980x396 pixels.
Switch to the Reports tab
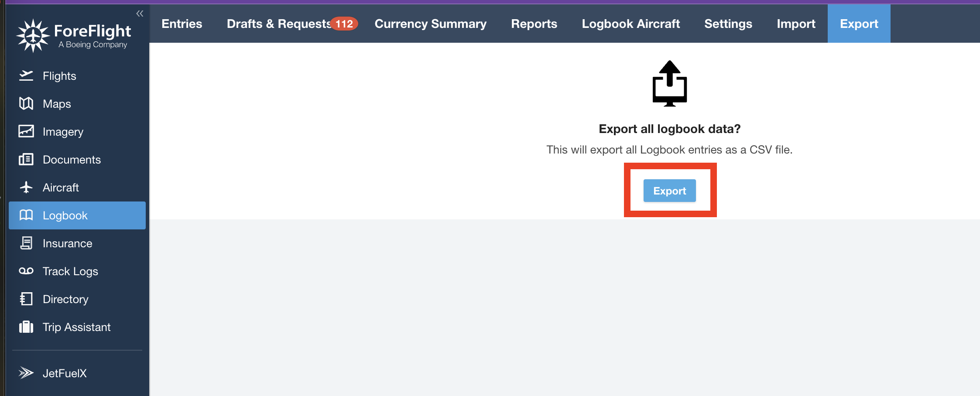pyautogui.click(x=534, y=24)
